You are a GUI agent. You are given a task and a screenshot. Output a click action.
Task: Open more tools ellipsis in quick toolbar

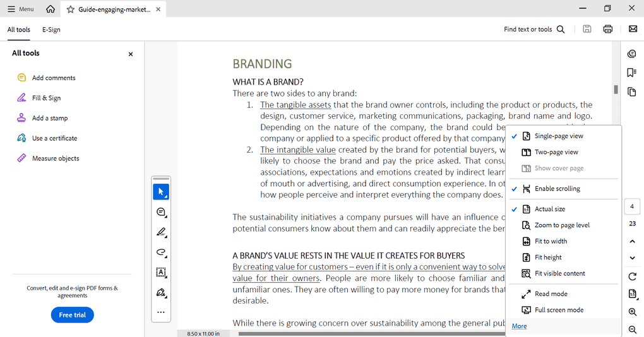(x=161, y=312)
